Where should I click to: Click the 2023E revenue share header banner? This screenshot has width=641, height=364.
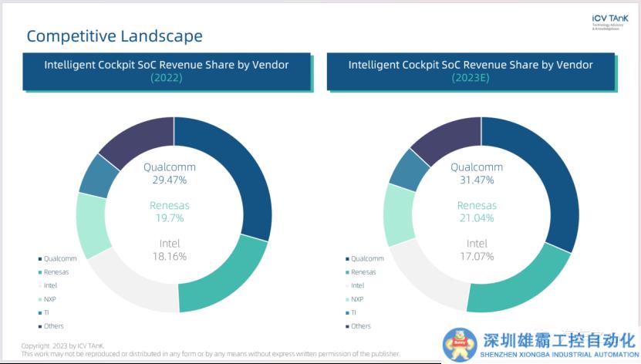point(471,70)
